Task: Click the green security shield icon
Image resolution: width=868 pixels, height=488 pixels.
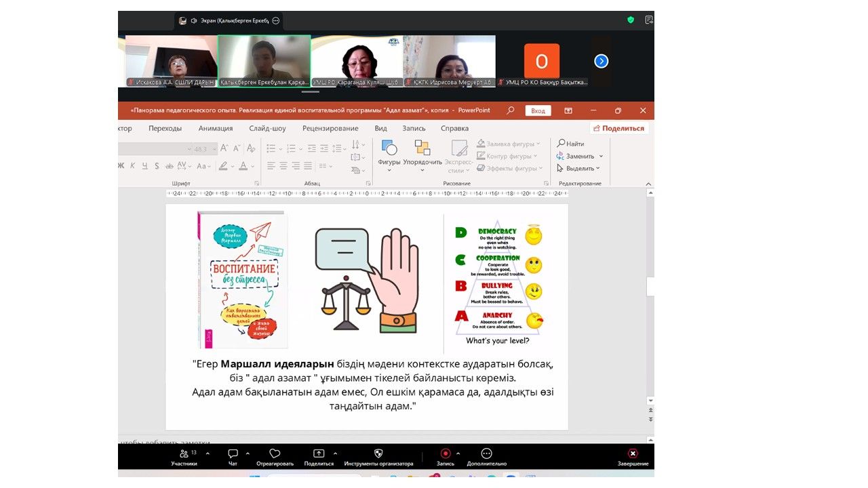Action: (631, 20)
